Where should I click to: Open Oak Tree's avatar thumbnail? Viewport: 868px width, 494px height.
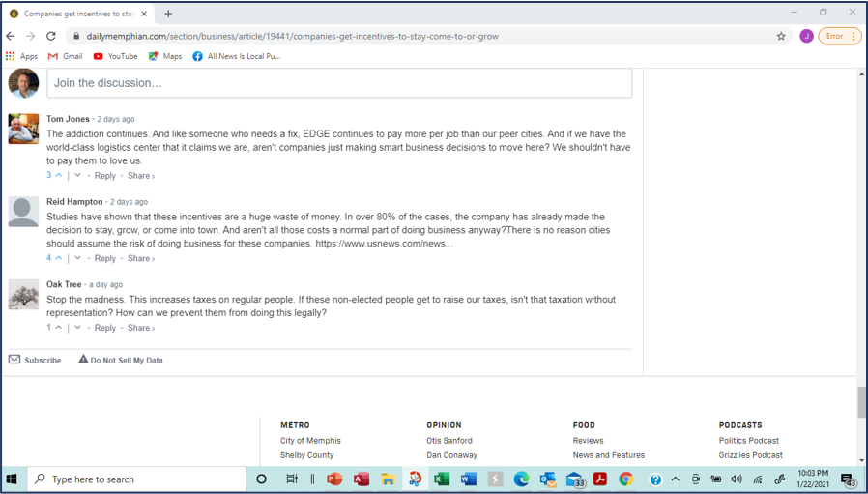(23, 294)
